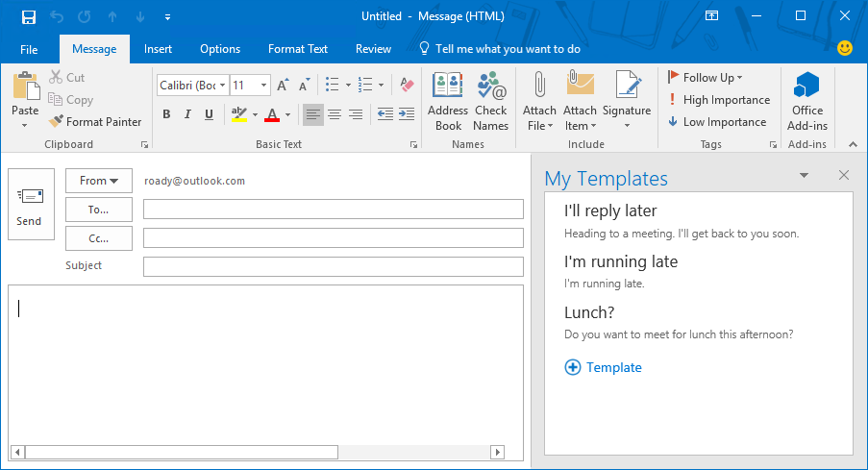Open the File menu
The width and height of the screenshot is (868, 470).
click(x=29, y=49)
